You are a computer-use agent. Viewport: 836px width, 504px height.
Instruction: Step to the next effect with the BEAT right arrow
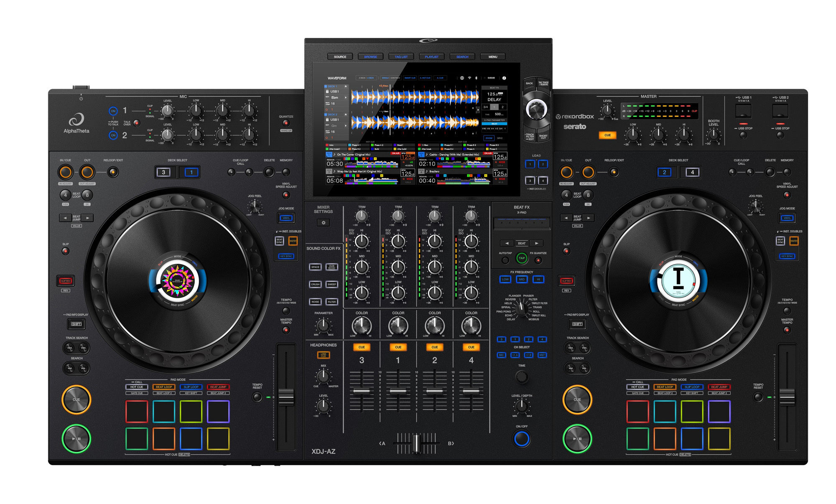point(536,243)
